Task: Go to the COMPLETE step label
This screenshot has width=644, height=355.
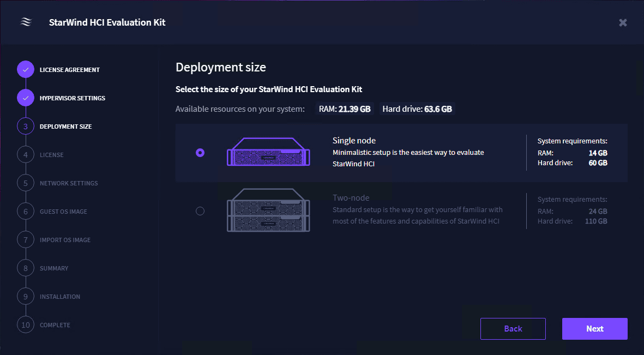Action: tap(55, 325)
